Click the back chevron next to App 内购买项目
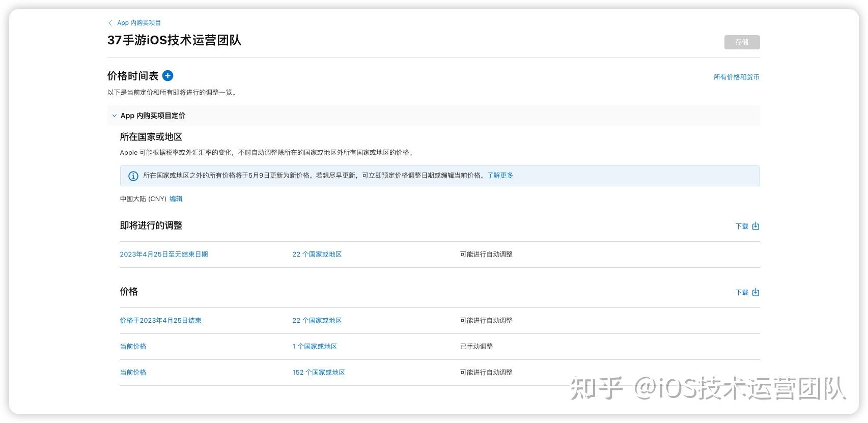868x423 pixels. coord(110,23)
